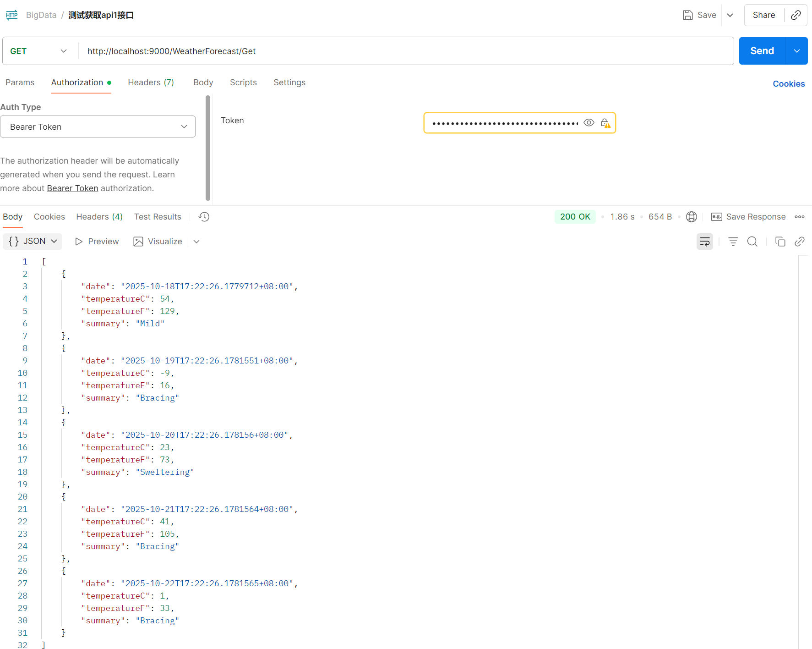Select the Authorization tab
The width and height of the screenshot is (812, 649).
[x=81, y=82]
